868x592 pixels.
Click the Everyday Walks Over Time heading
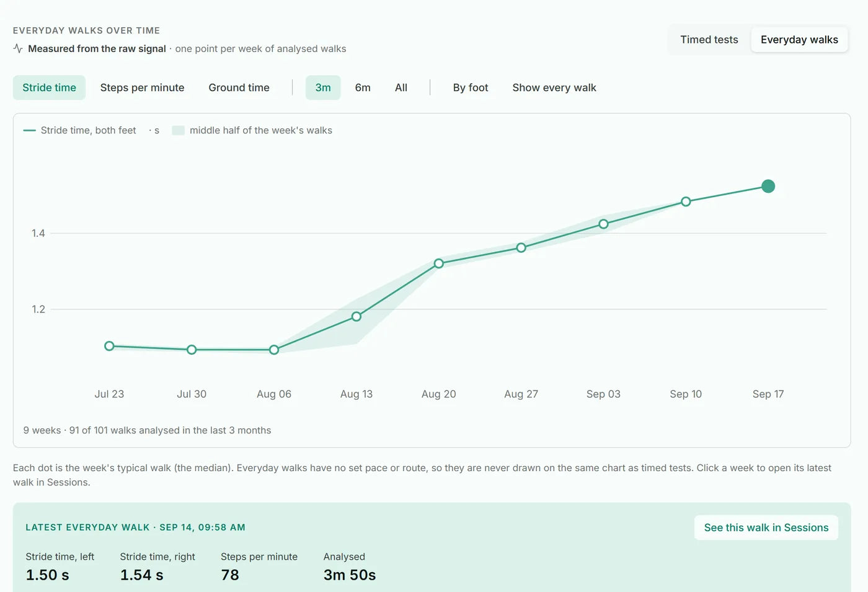[x=86, y=30]
